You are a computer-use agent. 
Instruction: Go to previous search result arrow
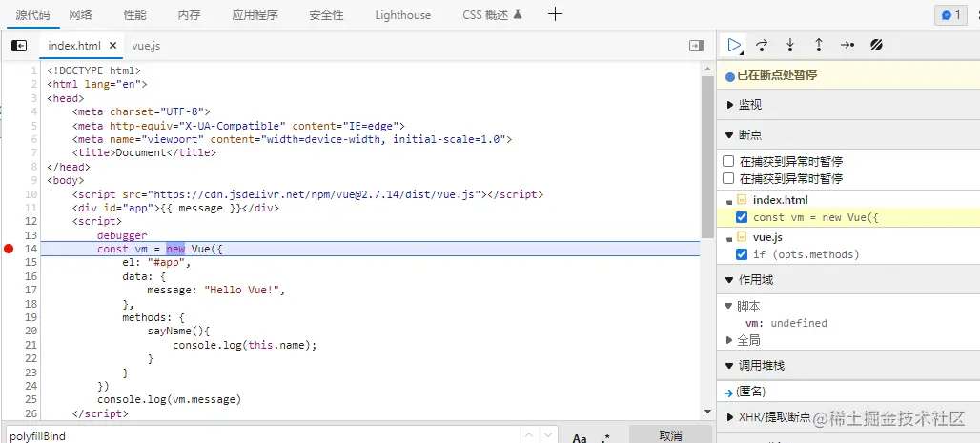click(x=529, y=435)
